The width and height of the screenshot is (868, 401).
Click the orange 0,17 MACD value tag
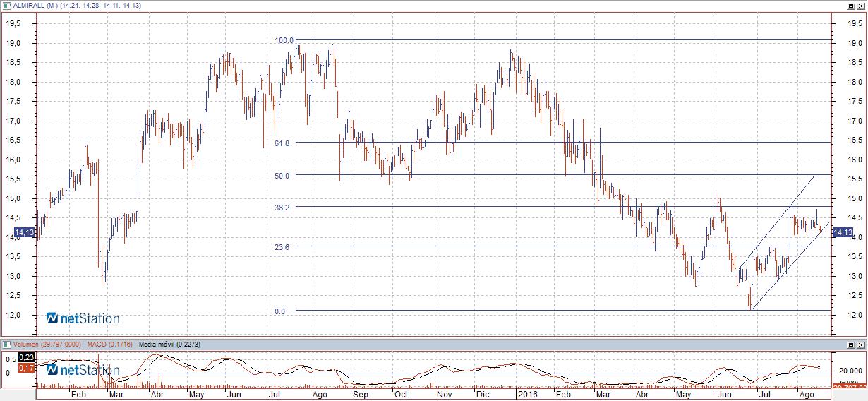(25, 368)
